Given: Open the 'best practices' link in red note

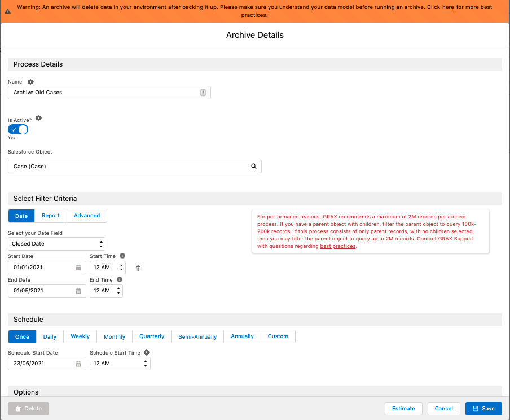Looking at the screenshot, I should tap(337, 246).
